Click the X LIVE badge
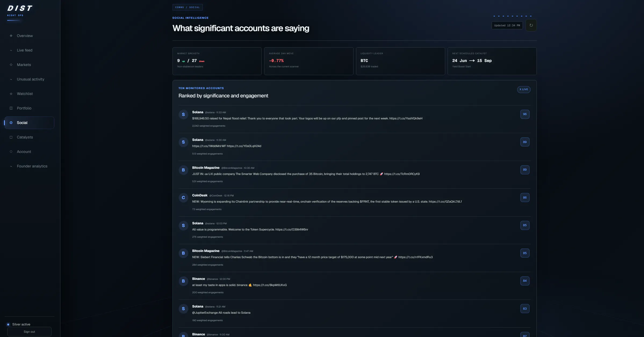 (x=524, y=89)
